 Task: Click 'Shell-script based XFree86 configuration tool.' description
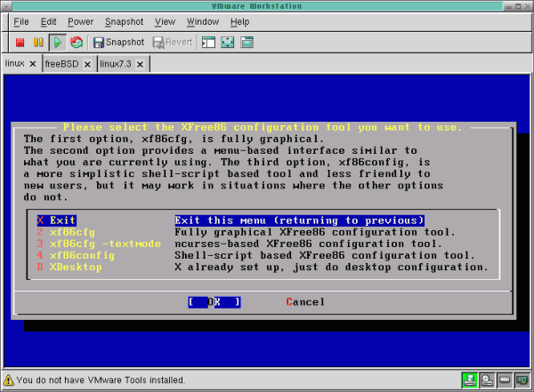point(325,255)
